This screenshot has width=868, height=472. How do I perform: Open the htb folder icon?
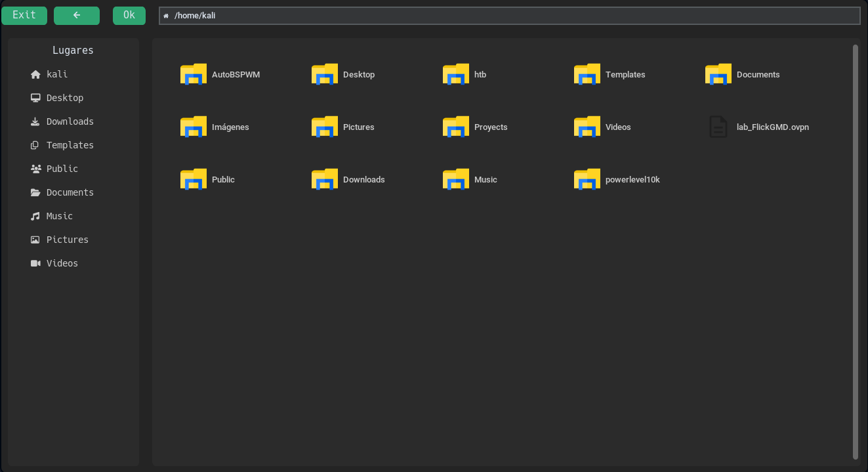point(455,74)
